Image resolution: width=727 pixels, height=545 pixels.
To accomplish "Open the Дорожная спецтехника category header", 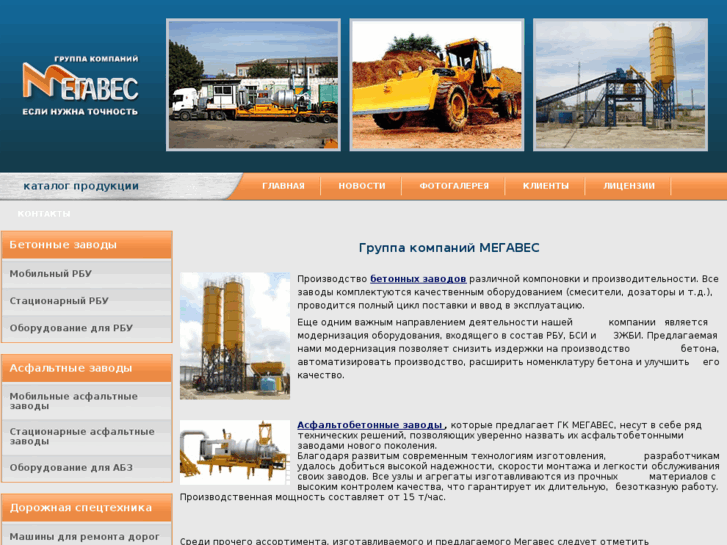I will coord(87,508).
